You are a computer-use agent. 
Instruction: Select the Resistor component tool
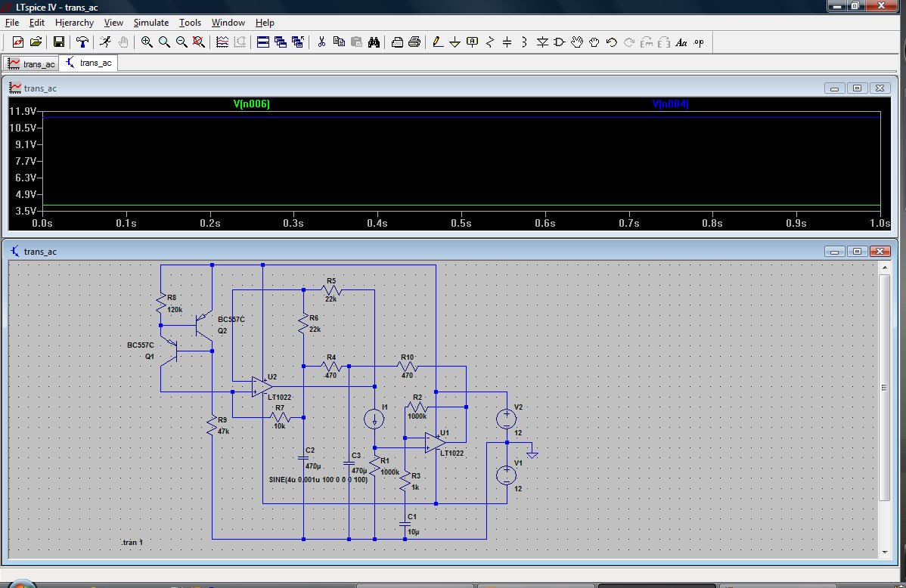(489, 42)
